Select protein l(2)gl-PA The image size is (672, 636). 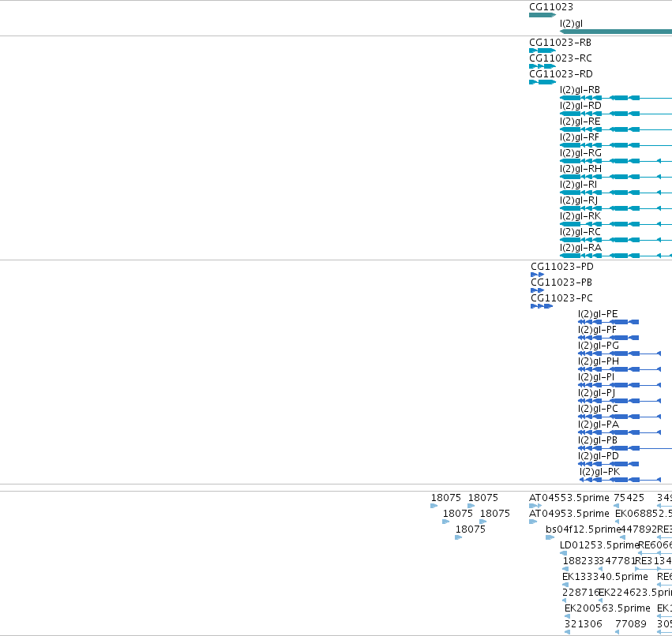(620, 432)
